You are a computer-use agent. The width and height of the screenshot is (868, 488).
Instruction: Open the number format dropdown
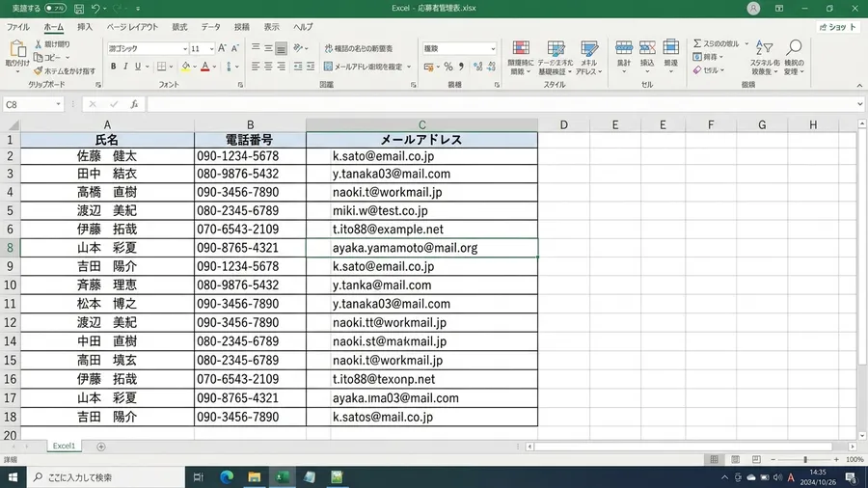[493, 48]
